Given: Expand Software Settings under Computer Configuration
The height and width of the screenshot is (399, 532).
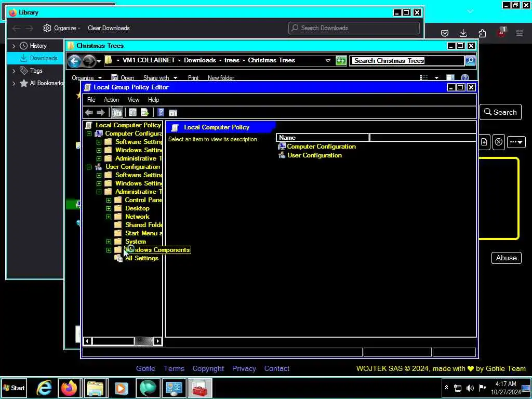Looking at the screenshot, I should click(x=99, y=142).
